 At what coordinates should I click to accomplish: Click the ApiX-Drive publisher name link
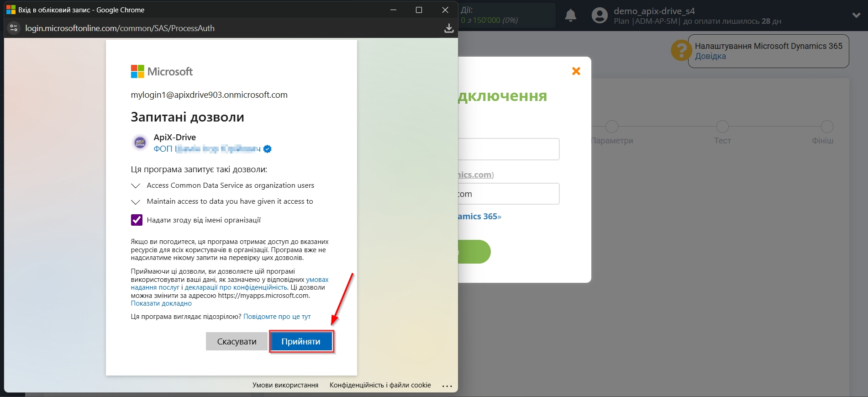(207, 149)
